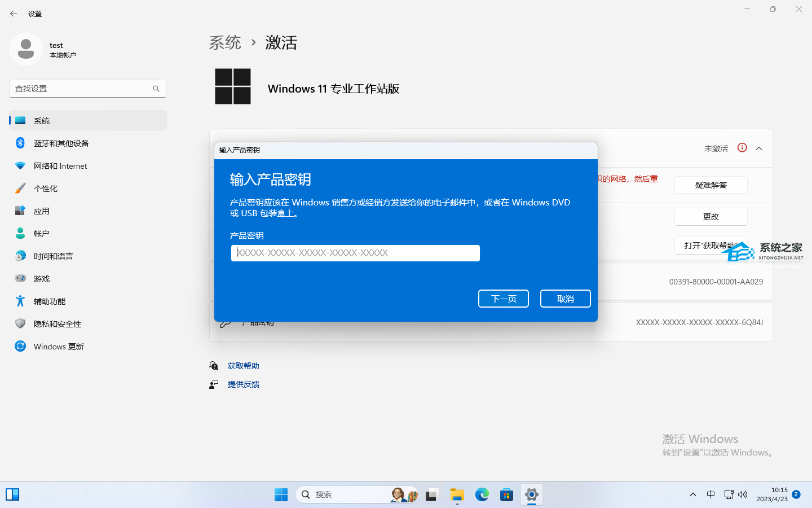Click the search highlight image in taskbar search
The width and height of the screenshot is (812, 508).
point(404,494)
